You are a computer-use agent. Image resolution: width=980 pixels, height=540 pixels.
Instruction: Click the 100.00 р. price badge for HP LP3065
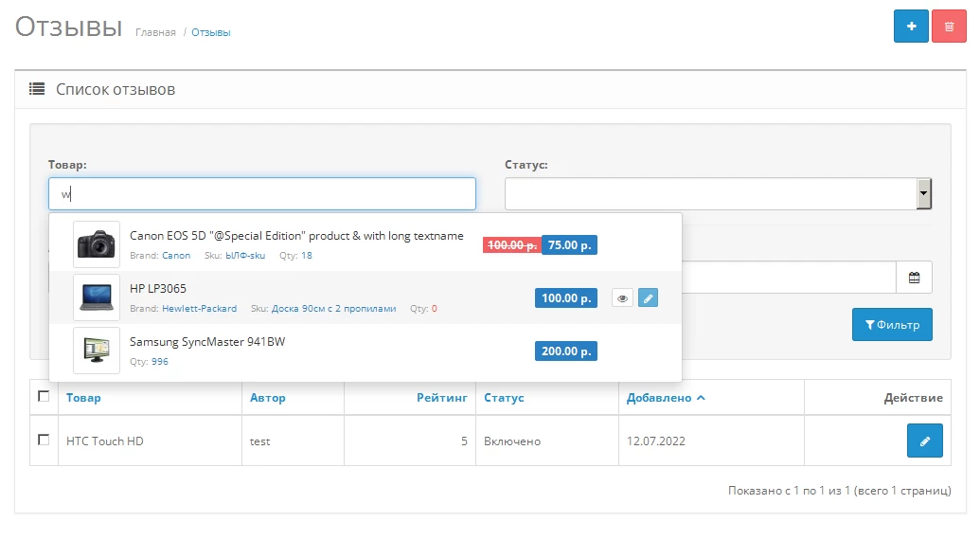(566, 298)
